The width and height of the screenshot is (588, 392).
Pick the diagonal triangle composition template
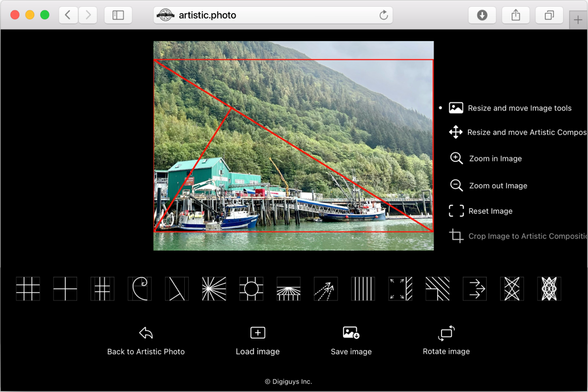click(177, 289)
